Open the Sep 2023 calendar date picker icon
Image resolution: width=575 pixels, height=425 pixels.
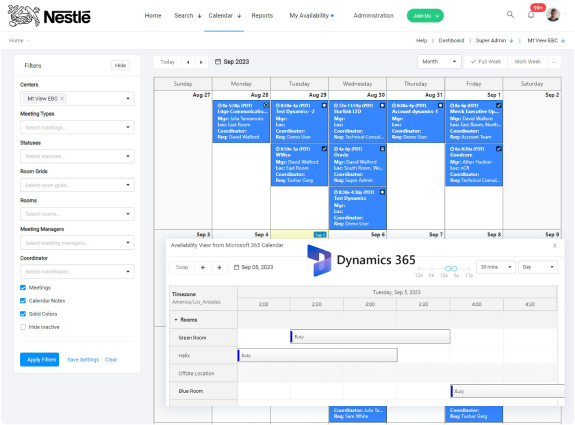point(218,62)
